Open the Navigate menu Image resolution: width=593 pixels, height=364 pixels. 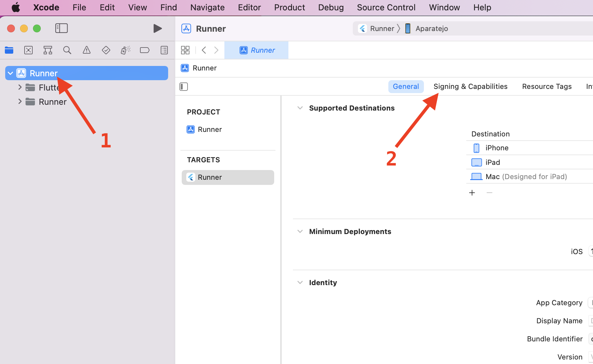tap(207, 7)
